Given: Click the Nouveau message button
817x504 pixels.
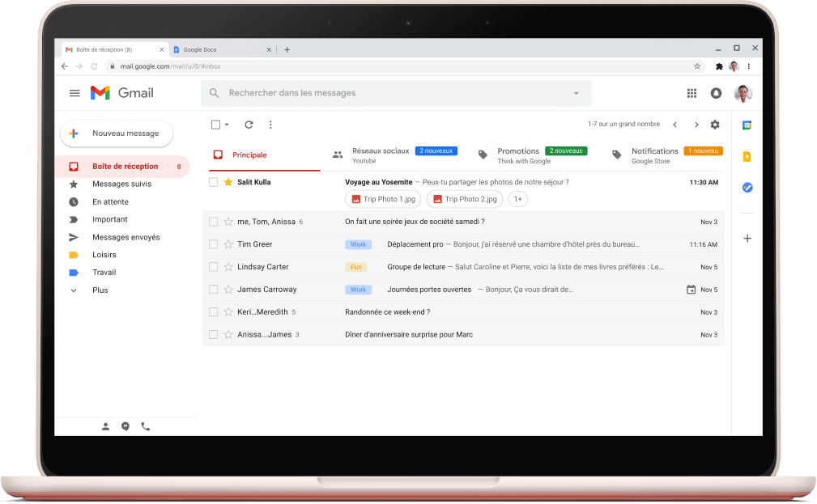Looking at the screenshot, I should tap(117, 133).
